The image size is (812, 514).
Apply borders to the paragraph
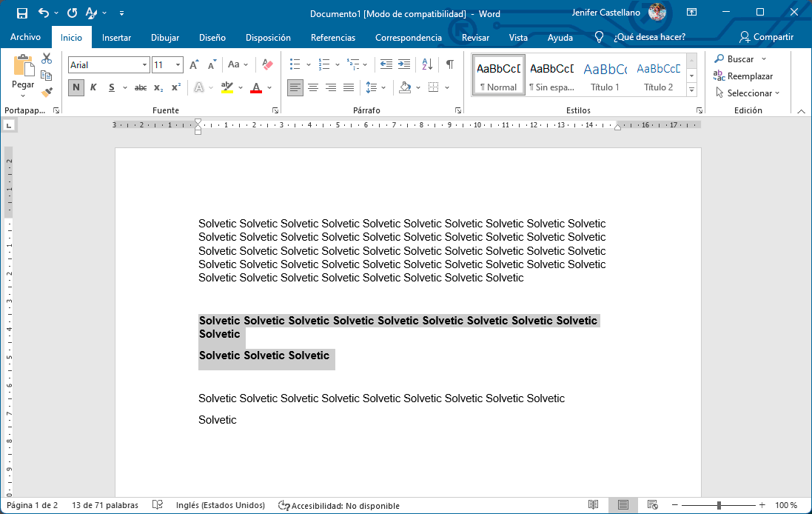434,87
